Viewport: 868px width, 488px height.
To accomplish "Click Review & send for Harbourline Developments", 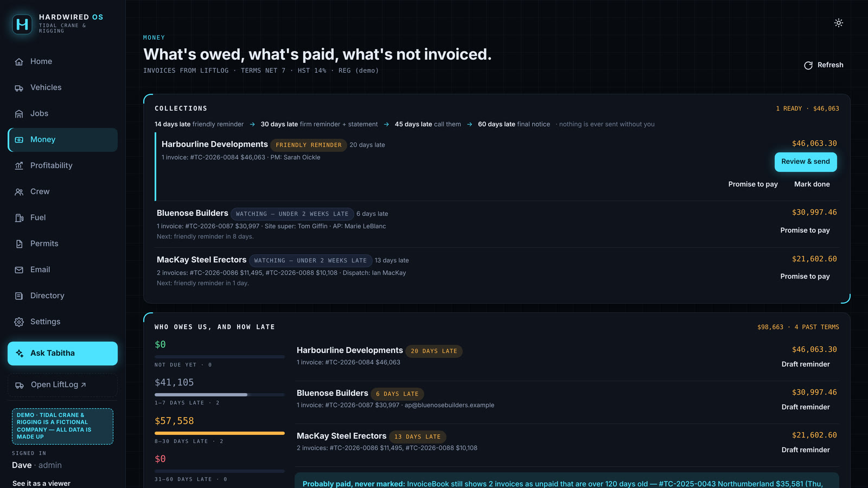I will [806, 162].
